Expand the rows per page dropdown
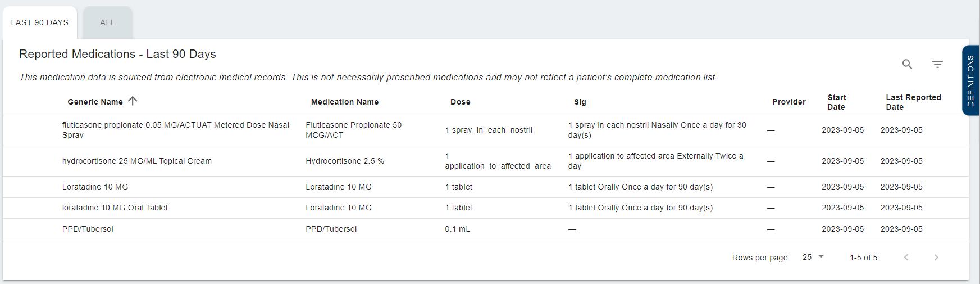The width and height of the screenshot is (980, 284). click(x=813, y=257)
